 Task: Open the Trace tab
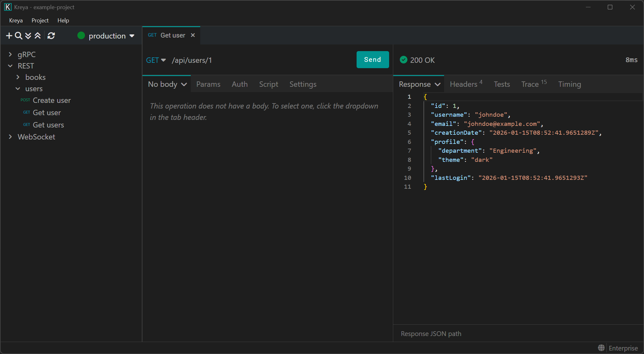[x=530, y=84]
